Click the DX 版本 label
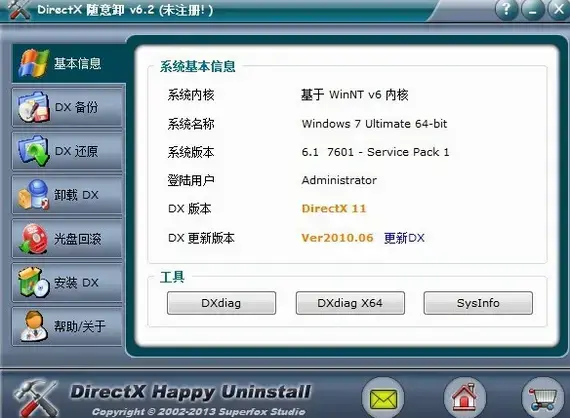Image resolution: width=570 pixels, height=418 pixels. pyautogui.click(x=189, y=209)
